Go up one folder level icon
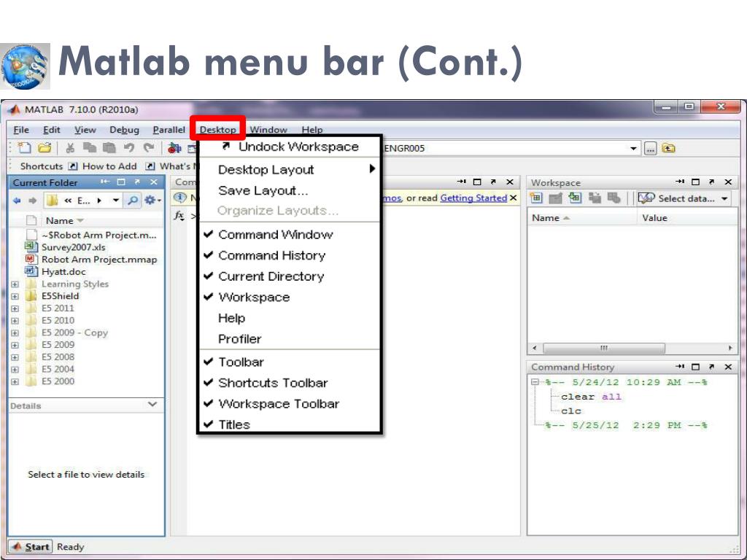The width and height of the screenshot is (747, 560). coord(668,148)
